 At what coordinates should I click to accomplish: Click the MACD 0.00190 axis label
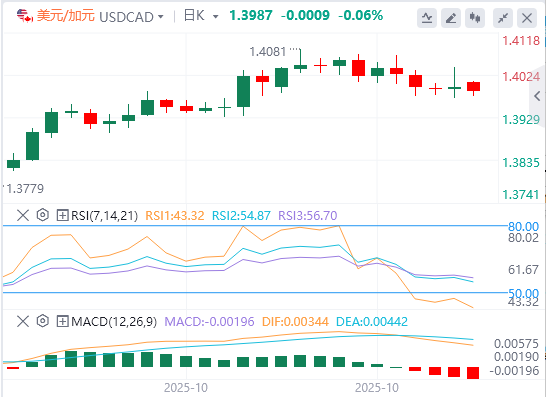[516, 357]
